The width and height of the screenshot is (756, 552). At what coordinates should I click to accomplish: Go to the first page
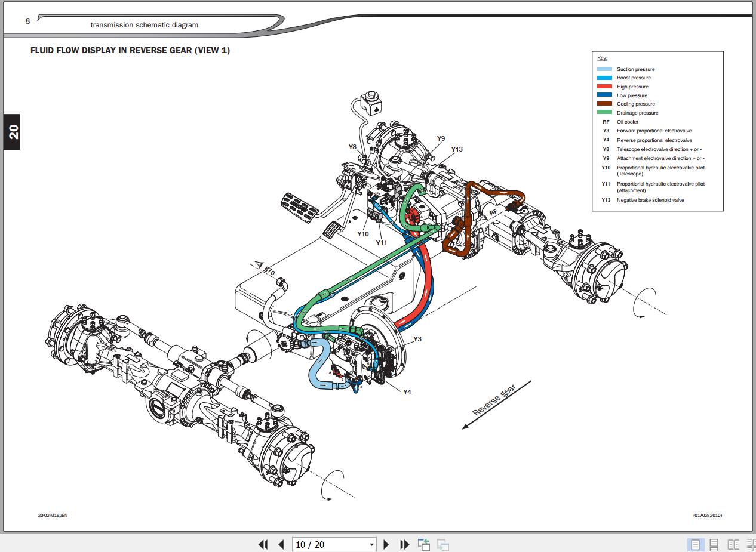pyautogui.click(x=263, y=544)
